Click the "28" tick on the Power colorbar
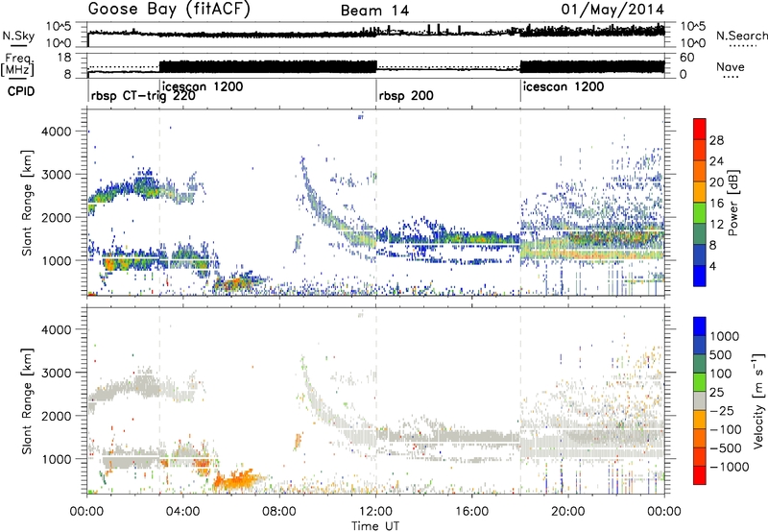 pos(716,140)
